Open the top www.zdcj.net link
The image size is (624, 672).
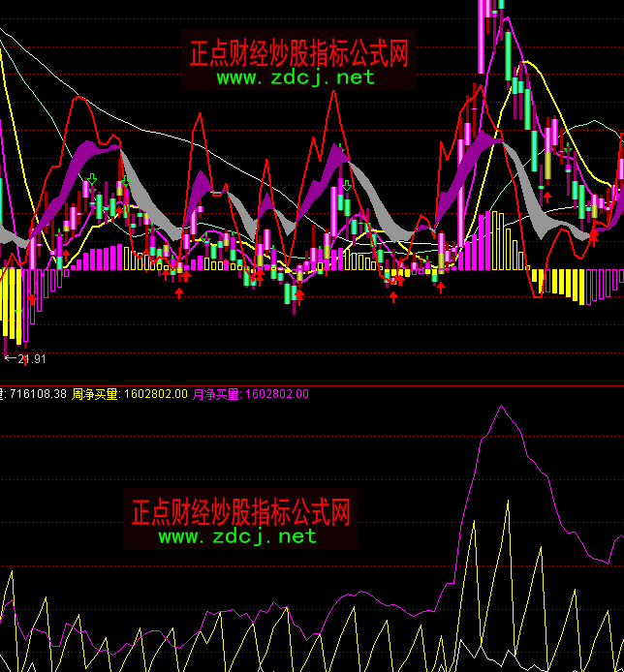(296, 77)
